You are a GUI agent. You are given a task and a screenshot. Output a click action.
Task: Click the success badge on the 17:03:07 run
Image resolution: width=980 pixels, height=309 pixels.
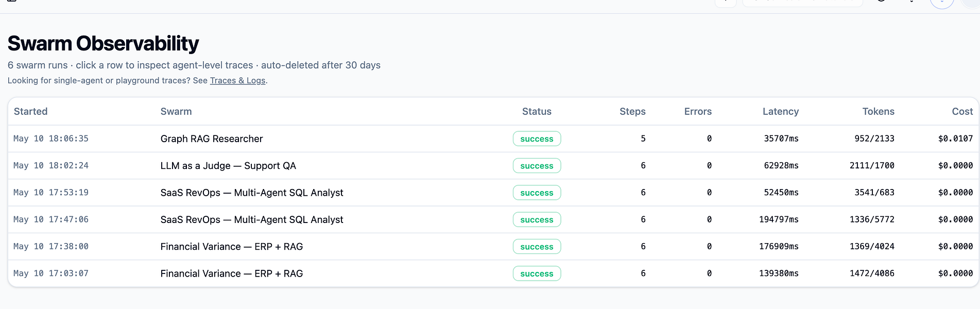537,273
